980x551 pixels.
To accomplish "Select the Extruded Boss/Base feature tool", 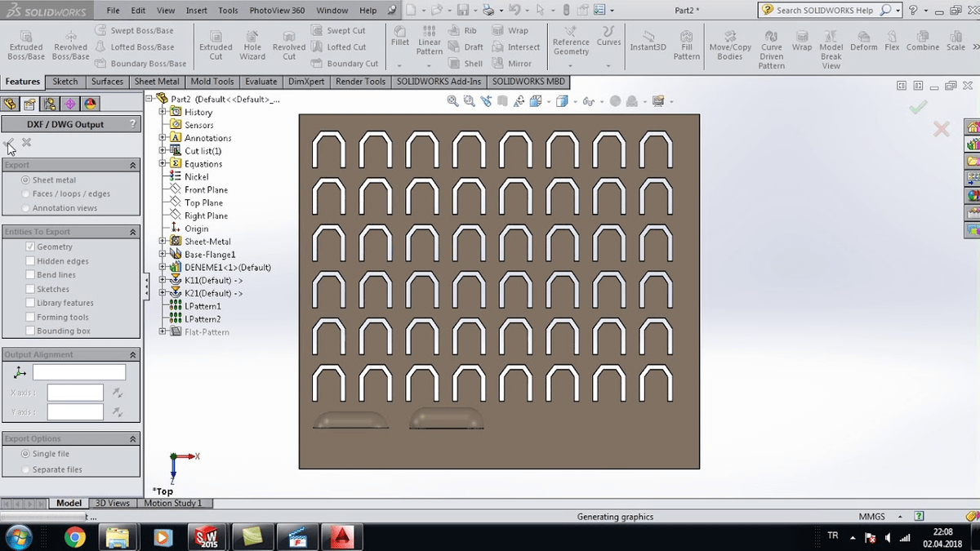I will tap(25, 42).
